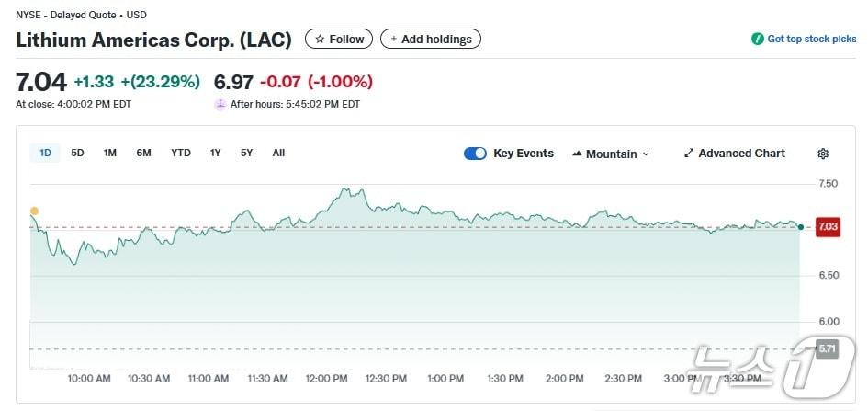Open chart settings gear icon
Image resolution: width=868 pixels, height=411 pixels.
823,154
